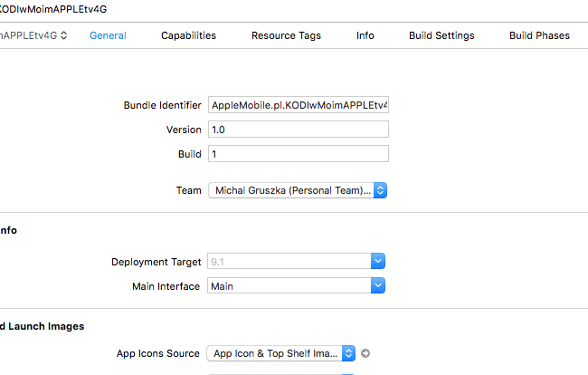The height and width of the screenshot is (375, 588).
Task: Click the Main Interface text field
Action: (288, 286)
